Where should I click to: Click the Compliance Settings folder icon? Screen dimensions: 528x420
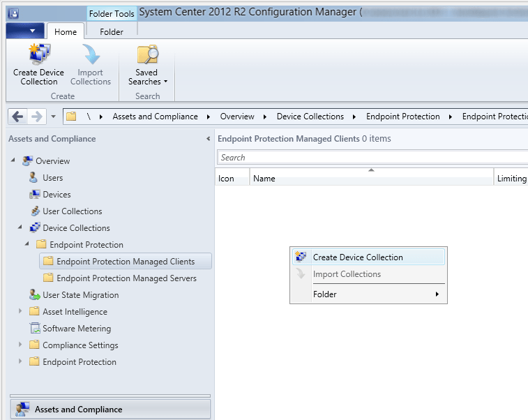[x=34, y=345]
